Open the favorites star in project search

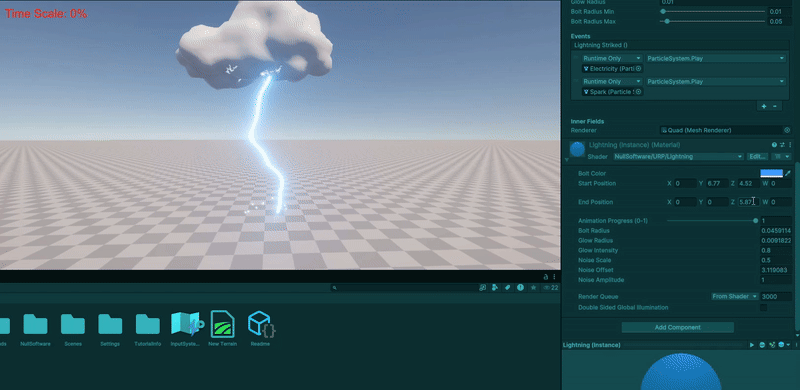[533, 288]
